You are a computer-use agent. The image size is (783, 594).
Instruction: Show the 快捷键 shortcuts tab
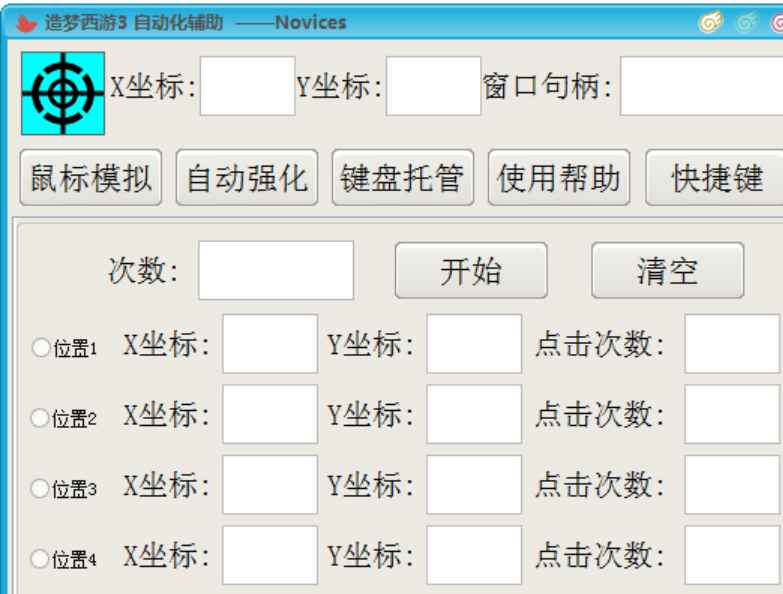(714, 178)
